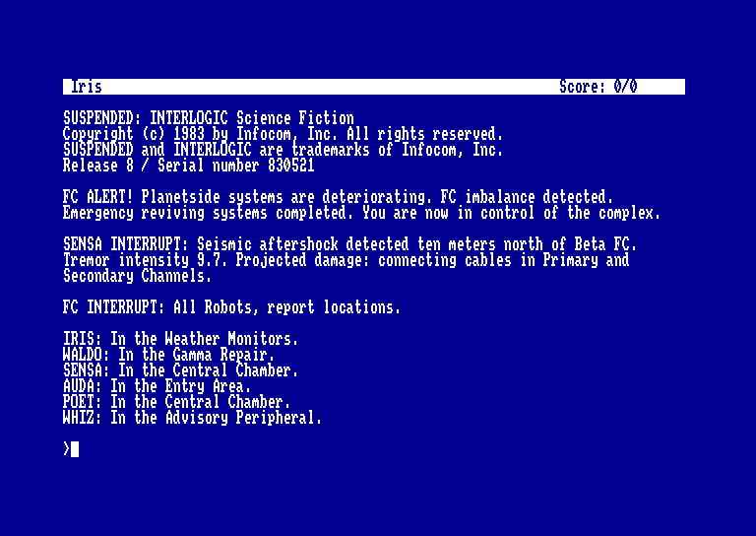Click the Emergency reviving systems completed line
Viewport: 756px width, 536px height.
pyautogui.click(x=361, y=213)
